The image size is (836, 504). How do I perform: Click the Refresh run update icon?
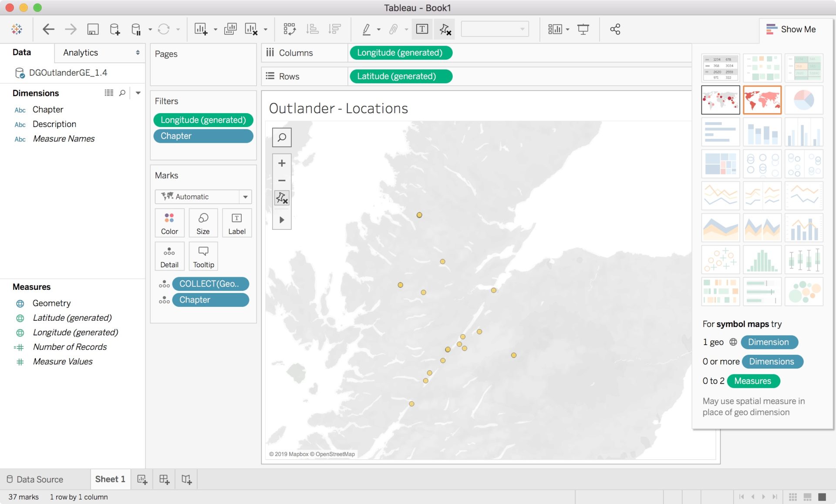coord(164,29)
